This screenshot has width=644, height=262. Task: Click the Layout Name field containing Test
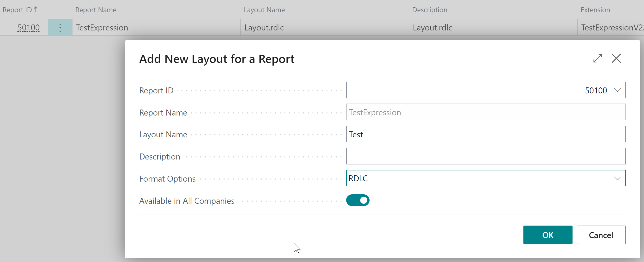486,134
